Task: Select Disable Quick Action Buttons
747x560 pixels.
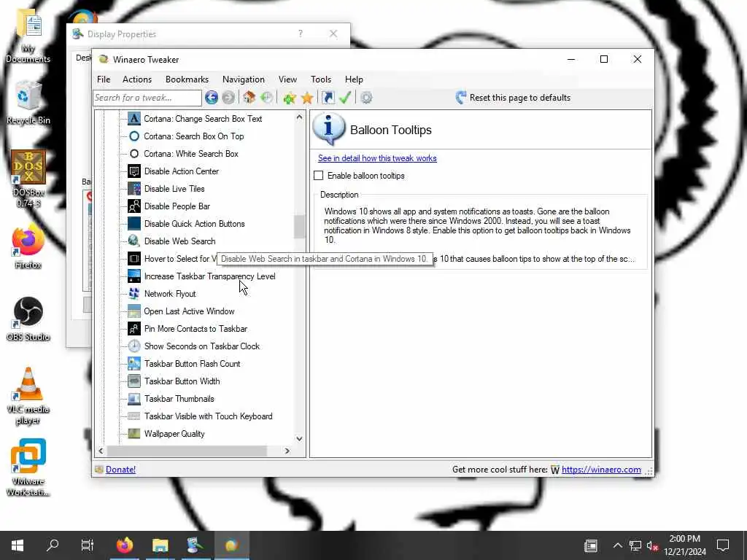Action: pos(194,224)
